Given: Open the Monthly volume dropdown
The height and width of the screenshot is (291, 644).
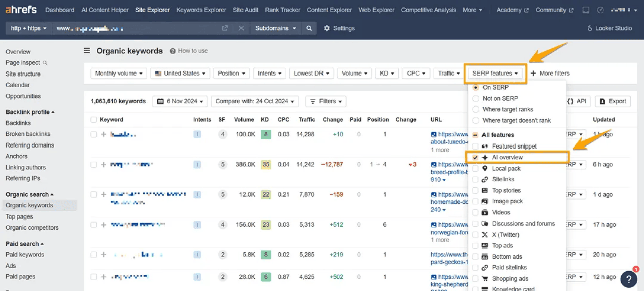Looking at the screenshot, I should 118,73.
